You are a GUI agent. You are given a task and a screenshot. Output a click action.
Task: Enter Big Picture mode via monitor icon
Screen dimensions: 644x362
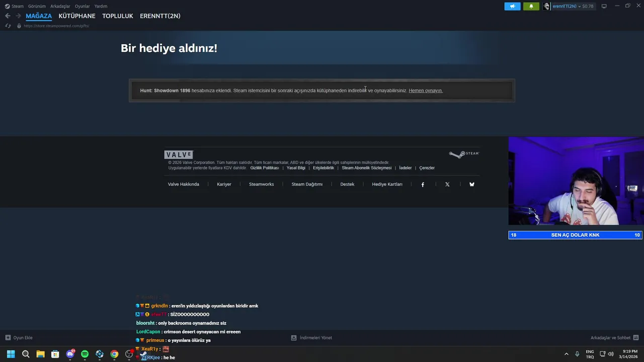[604, 6]
